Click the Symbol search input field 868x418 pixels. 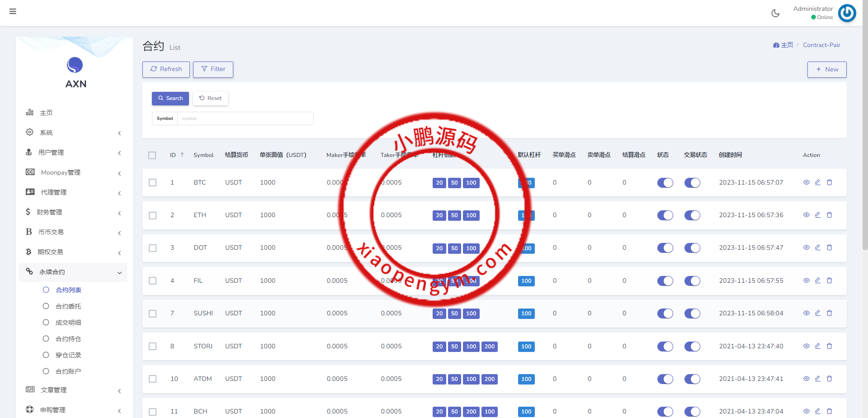coord(245,119)
